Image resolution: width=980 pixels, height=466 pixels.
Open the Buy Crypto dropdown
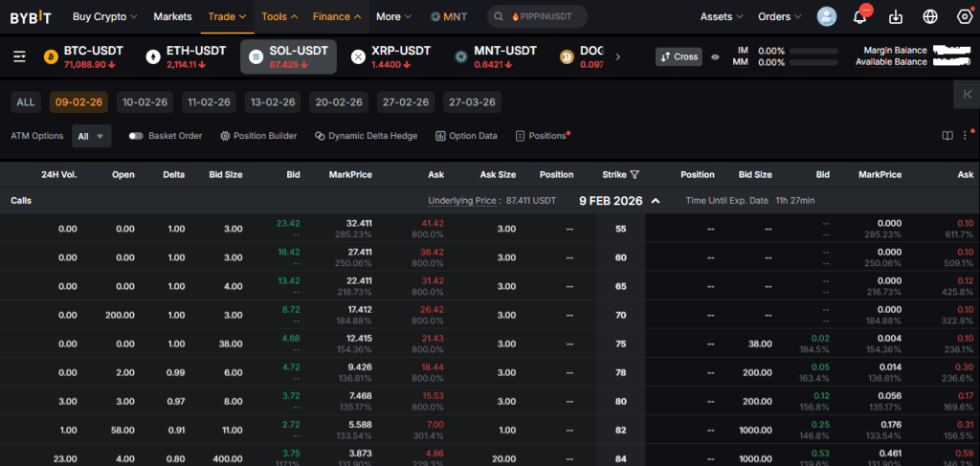pos(105,17)
